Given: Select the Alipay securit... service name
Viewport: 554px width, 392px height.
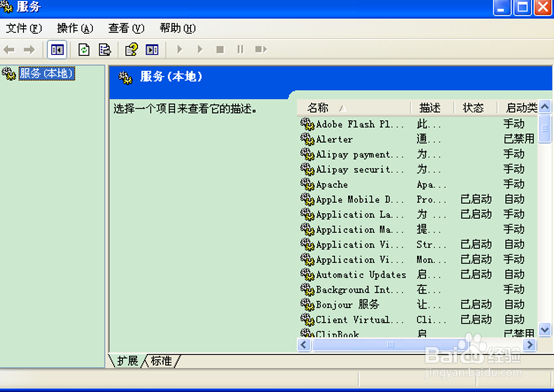Looking at the screenshot, I should pyautogui.click(x=360, y=169).
